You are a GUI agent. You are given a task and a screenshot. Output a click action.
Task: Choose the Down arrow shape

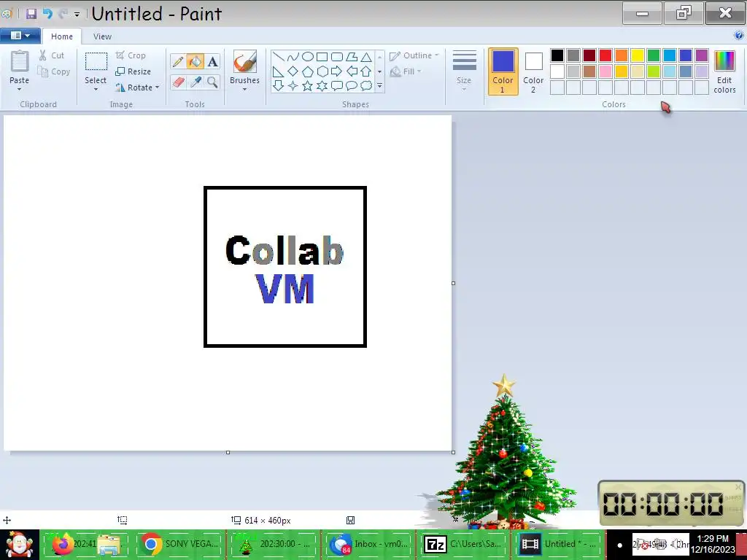click(279, 86)
